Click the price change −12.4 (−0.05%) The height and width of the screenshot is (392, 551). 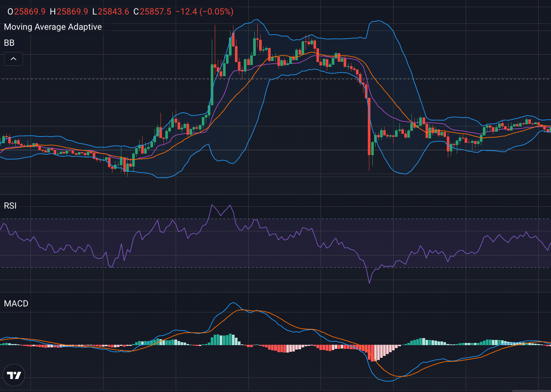click(x=204, y=12)
